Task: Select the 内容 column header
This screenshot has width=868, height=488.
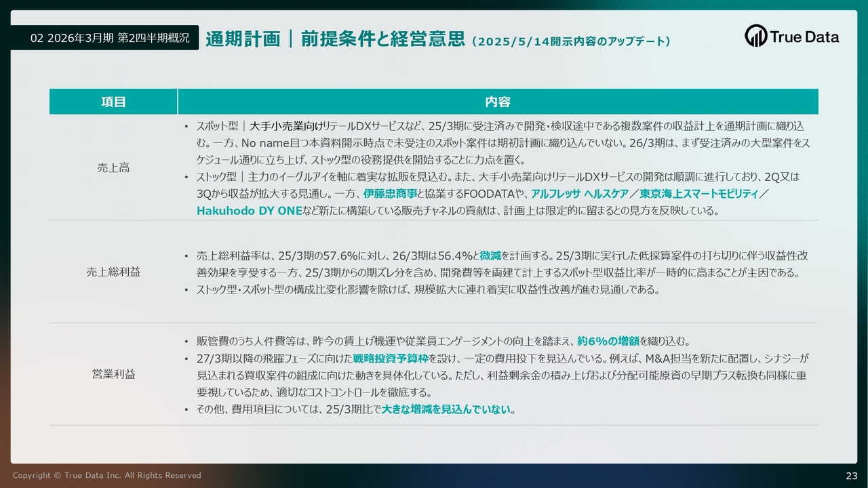Action: tap(497, 102)
